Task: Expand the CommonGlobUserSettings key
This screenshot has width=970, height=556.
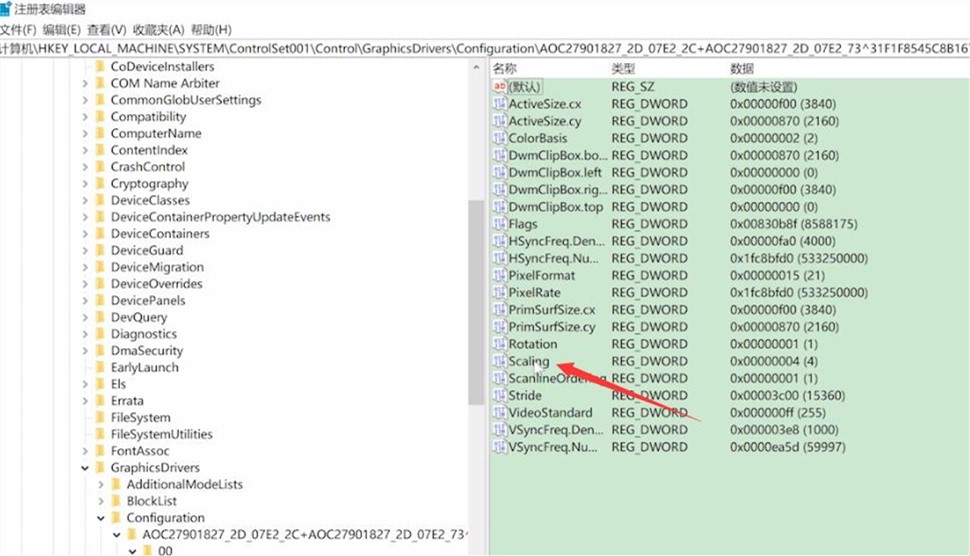Action: [85, 100]
